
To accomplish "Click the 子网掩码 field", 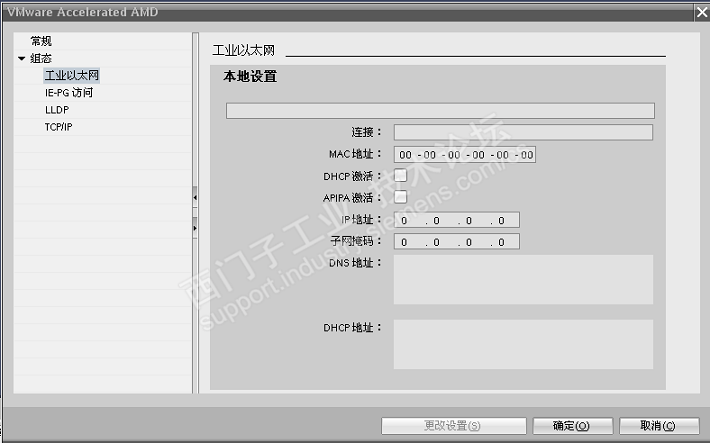I will (x=457, y=242).
